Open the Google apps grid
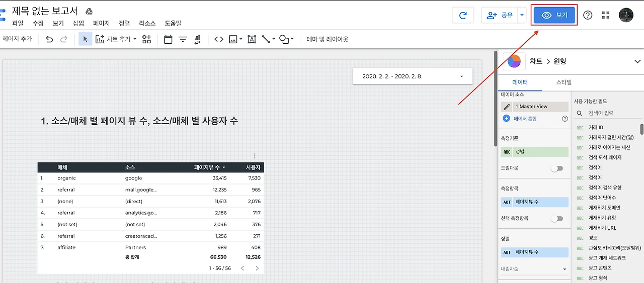This screenshot has height=283, width=644. (606, 15)
